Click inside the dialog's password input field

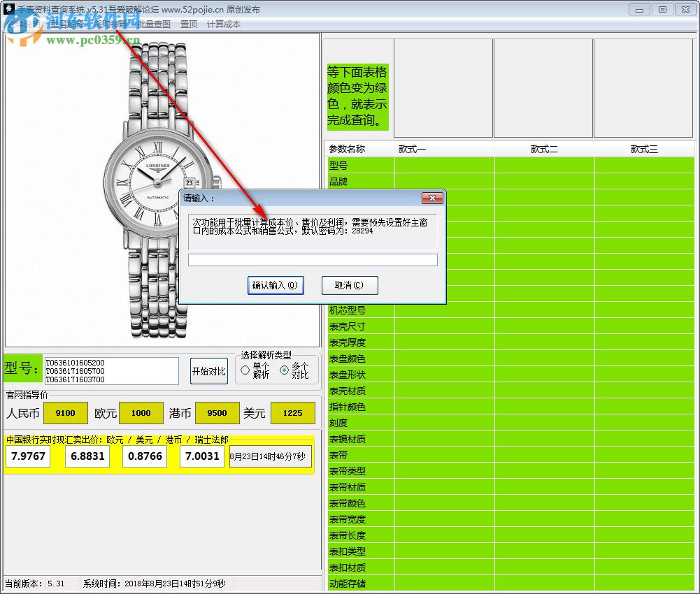pyautogui.click(x=313, y=260)
